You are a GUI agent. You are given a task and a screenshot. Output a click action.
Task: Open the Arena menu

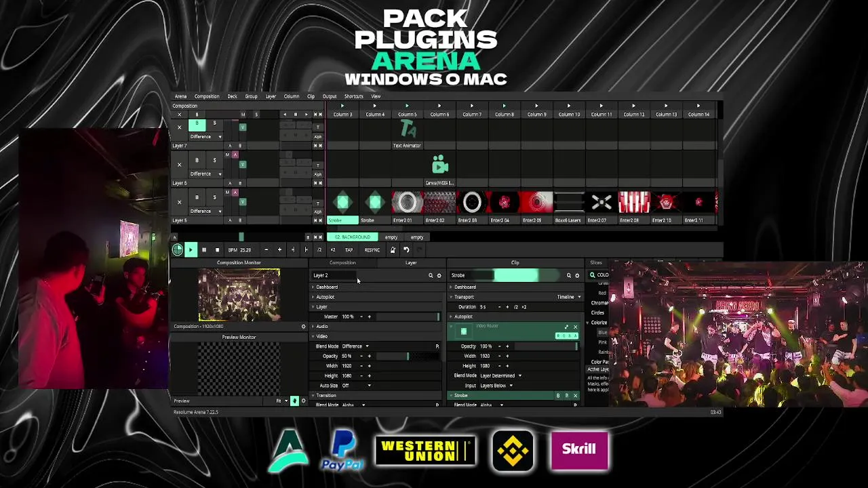(x=180, y=96)
